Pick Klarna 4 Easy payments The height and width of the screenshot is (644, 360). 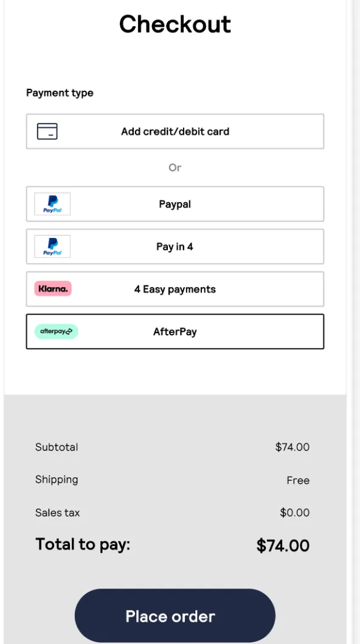pos(175,289)
